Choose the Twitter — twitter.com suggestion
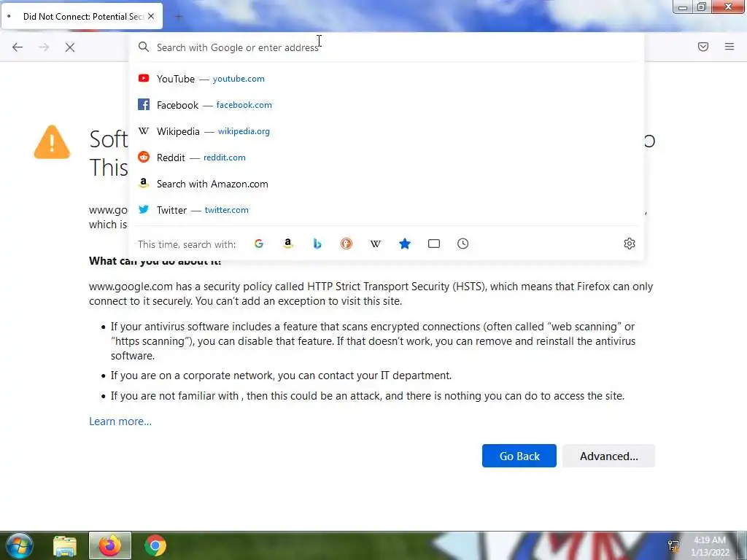 tap(387, 210)
